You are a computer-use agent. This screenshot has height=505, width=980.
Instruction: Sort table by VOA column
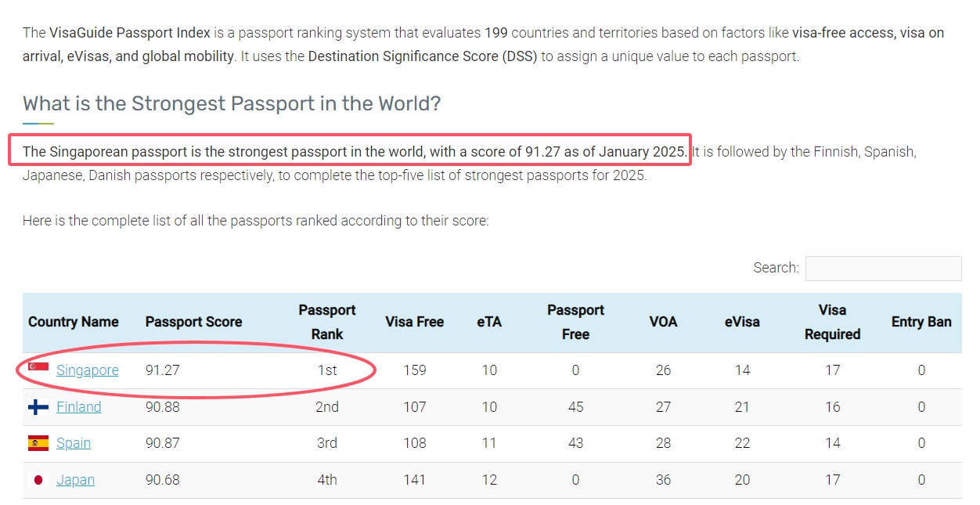click(x=663, y=322)
